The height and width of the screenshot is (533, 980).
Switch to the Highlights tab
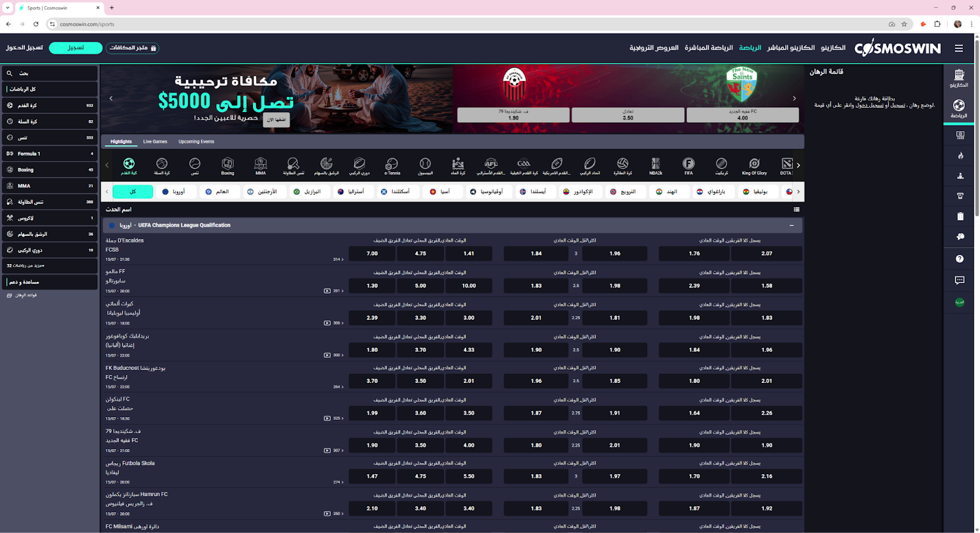pyautogui.click(x=121, y=142)
